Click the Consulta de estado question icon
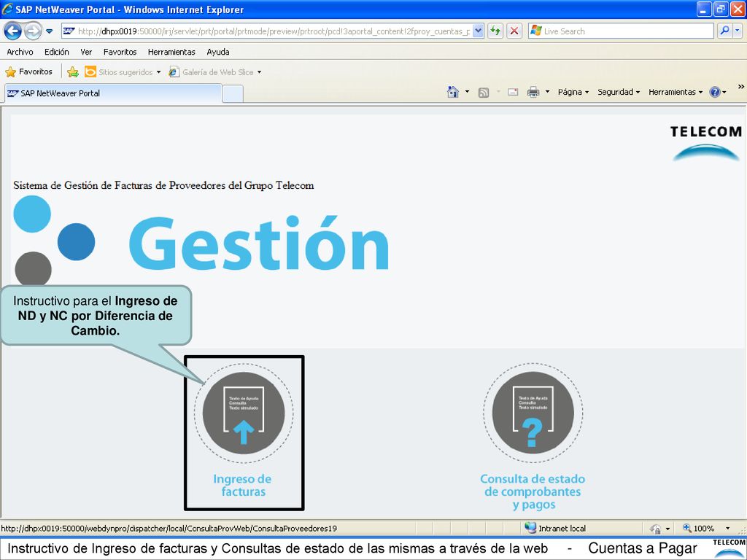The image size is (747, 560). 533,413
